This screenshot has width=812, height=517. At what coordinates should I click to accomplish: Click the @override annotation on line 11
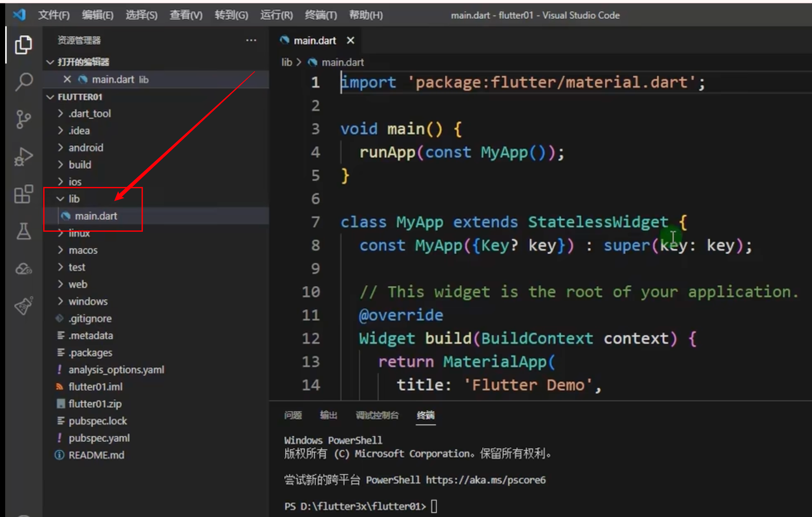[401, 315]
